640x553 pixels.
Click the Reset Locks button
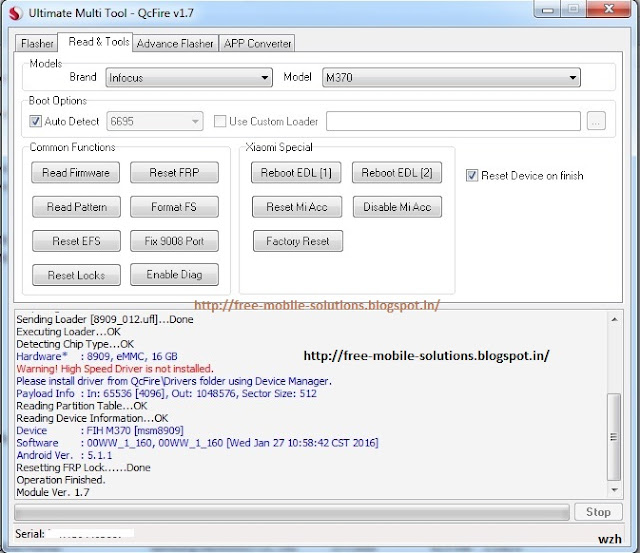tap(76, 275)
